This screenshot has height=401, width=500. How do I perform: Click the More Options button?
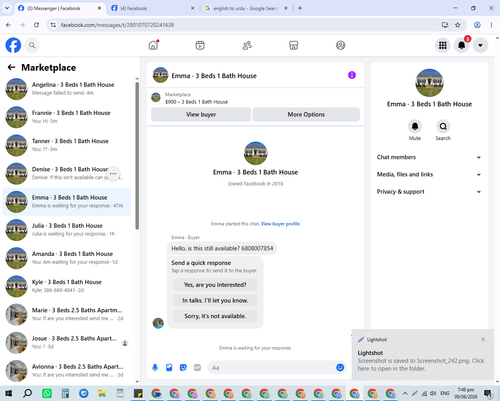click(x=306, y=114)
